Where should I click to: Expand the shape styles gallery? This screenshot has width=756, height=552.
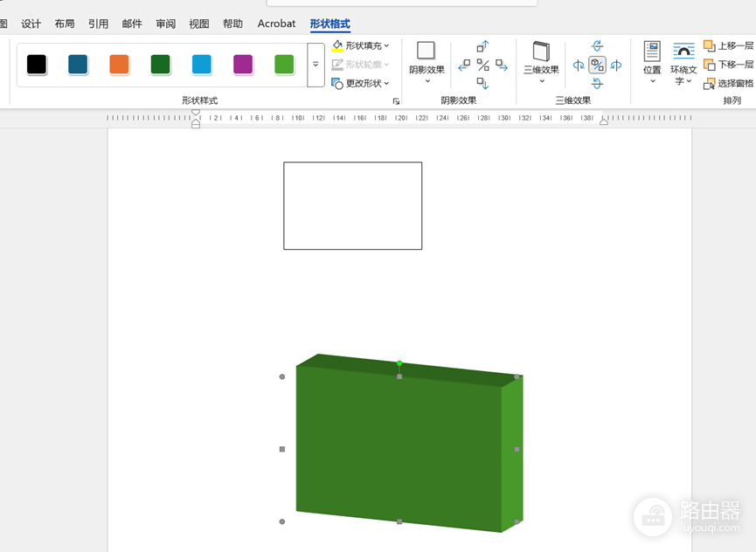316,65
